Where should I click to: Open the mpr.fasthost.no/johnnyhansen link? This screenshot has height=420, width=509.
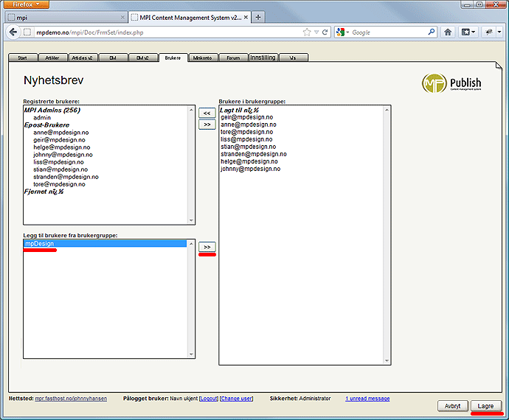[71, 399]
